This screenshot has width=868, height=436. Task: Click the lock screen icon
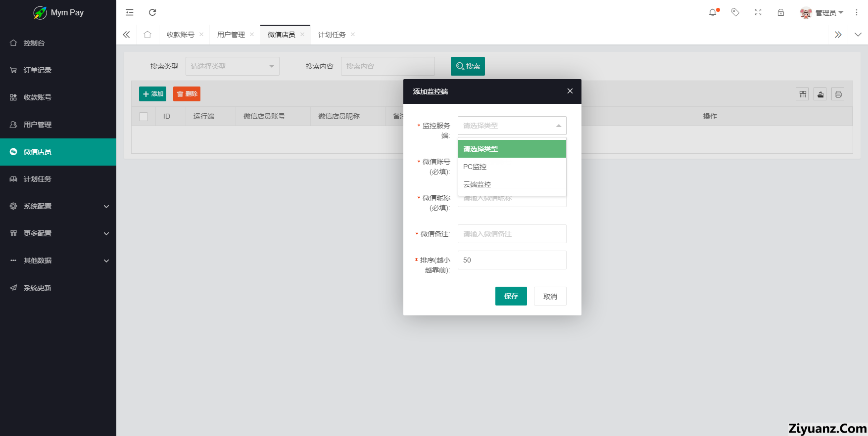(x=781, y=12)
